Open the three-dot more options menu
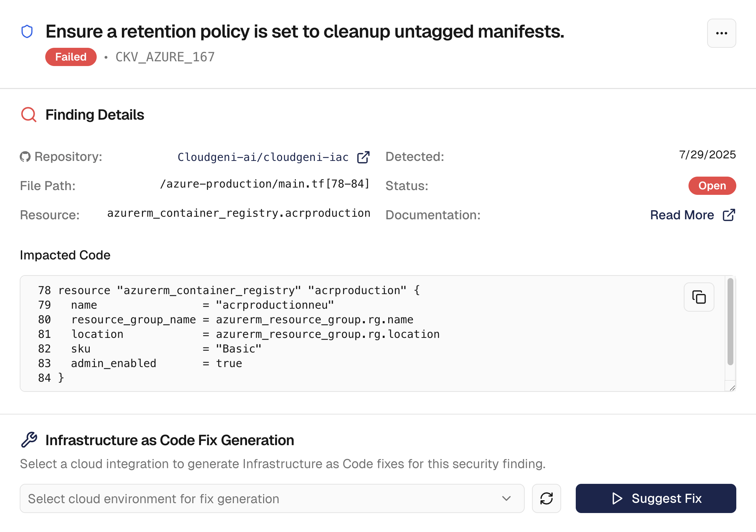 (721, 33)
